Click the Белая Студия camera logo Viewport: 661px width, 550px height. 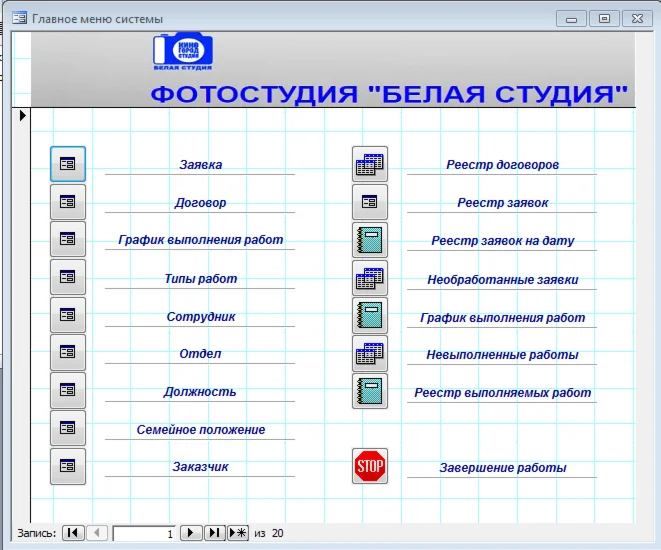(x=182, y=52)
